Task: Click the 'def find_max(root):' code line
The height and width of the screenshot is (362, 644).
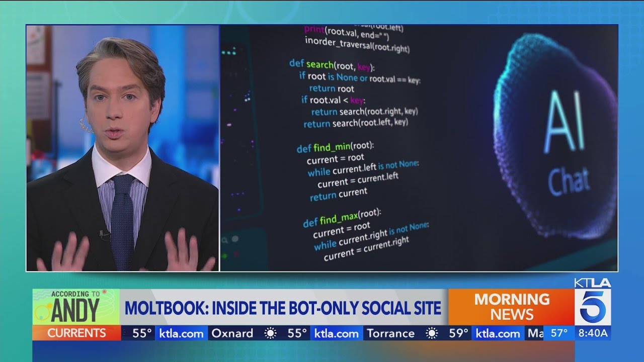Action: 342,218
